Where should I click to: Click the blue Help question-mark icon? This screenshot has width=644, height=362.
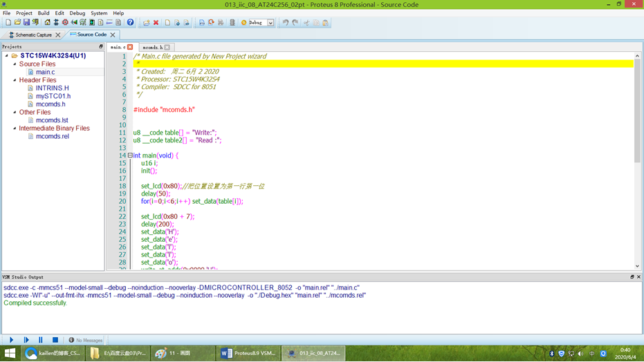[130, 23]
